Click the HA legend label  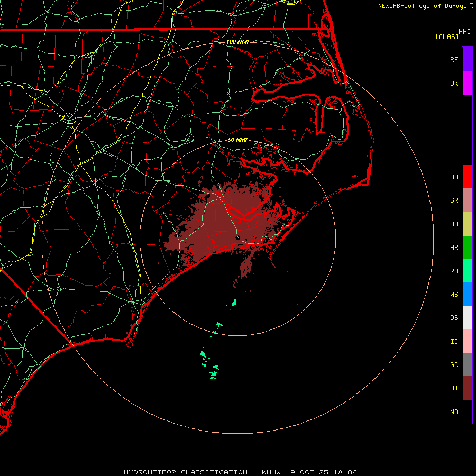pyautogui.click(x=454, y=177)
